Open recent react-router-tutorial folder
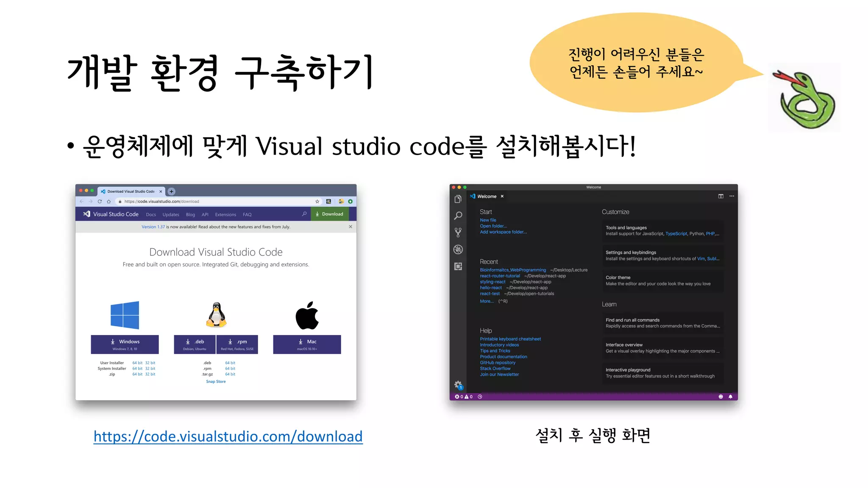This screenshot has height=488, width=868. (x=500, y=276)
